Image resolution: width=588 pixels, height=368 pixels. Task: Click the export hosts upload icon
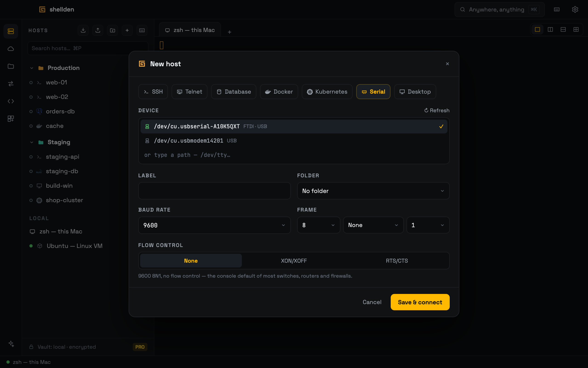click(98, 30)
